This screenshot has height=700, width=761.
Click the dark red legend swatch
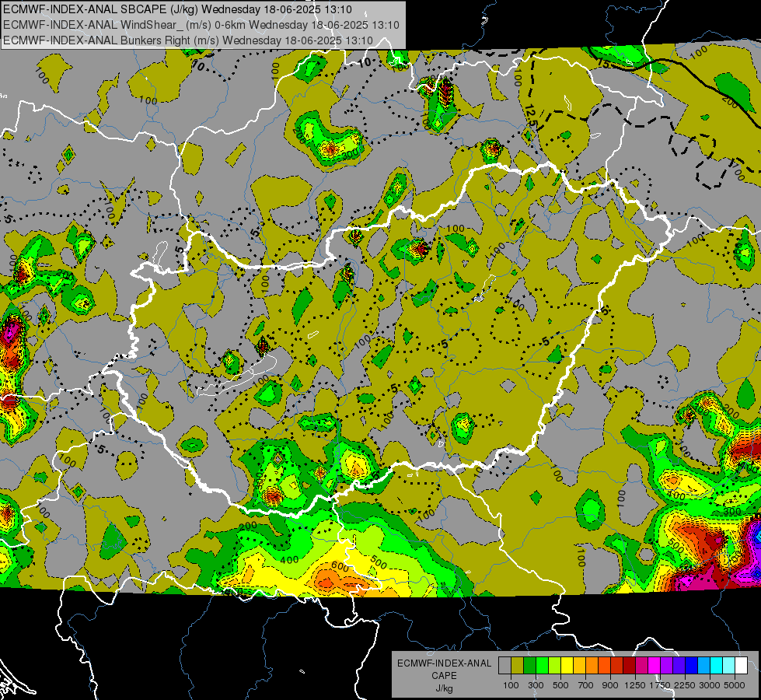point(630,665)
